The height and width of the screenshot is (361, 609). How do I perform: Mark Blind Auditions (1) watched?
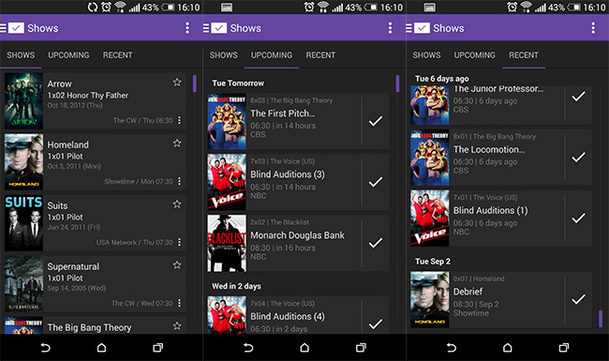click(x=579, y=218)
